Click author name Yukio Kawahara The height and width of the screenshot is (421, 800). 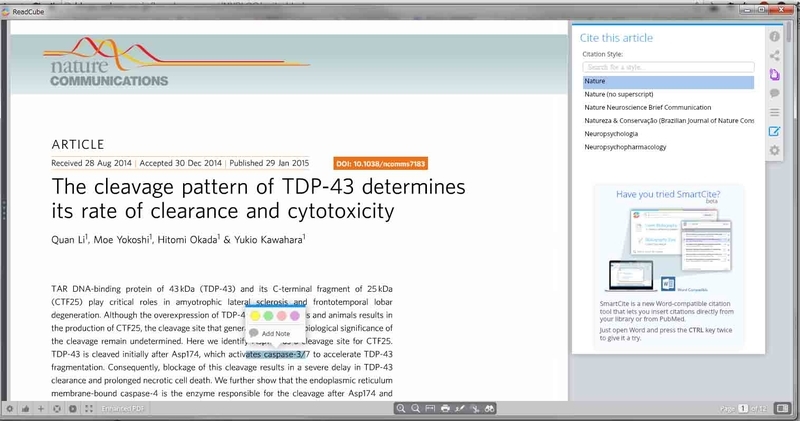pos(268,240)
